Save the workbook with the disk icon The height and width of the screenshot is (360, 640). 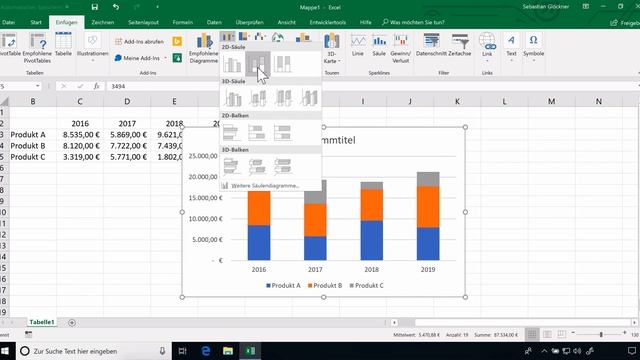point(95,7)
